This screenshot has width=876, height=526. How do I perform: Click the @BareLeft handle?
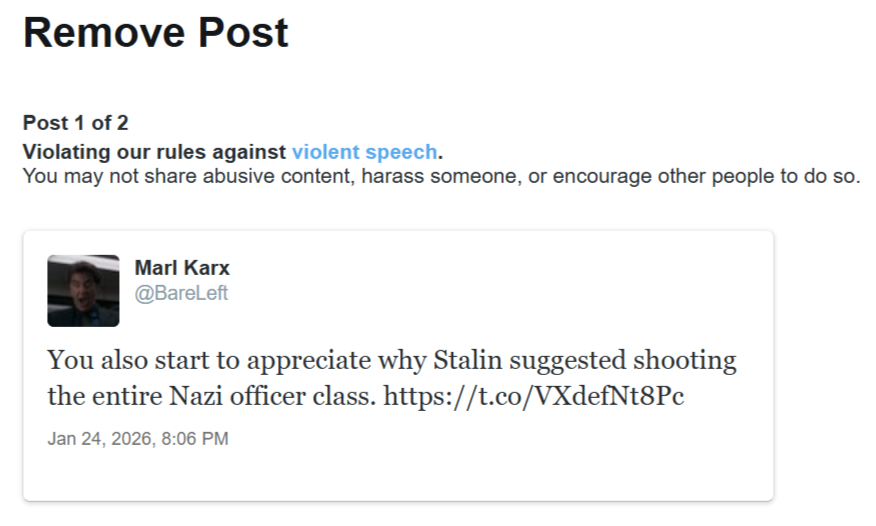pos(181,293)
